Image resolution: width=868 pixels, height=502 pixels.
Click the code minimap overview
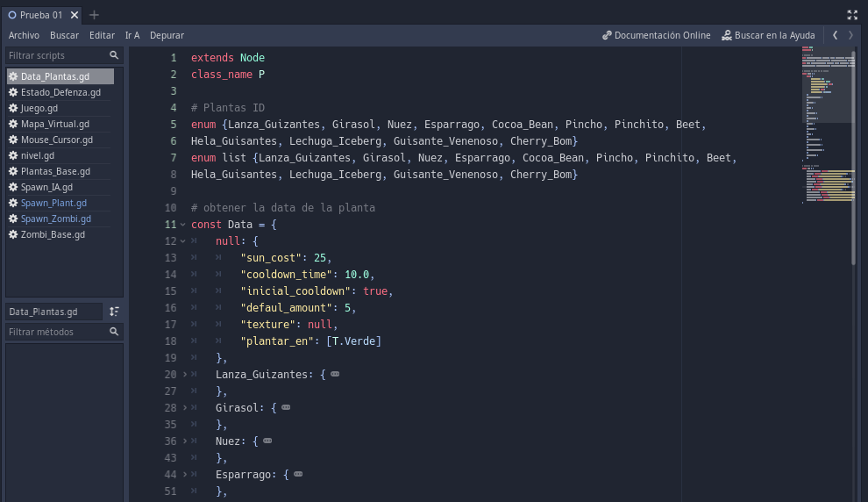[827, 125]
